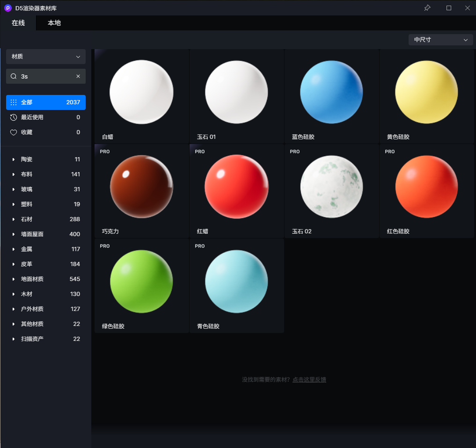Click the search magnifier icon
Viewport: 476px width, 448px height.
(14, 76)
